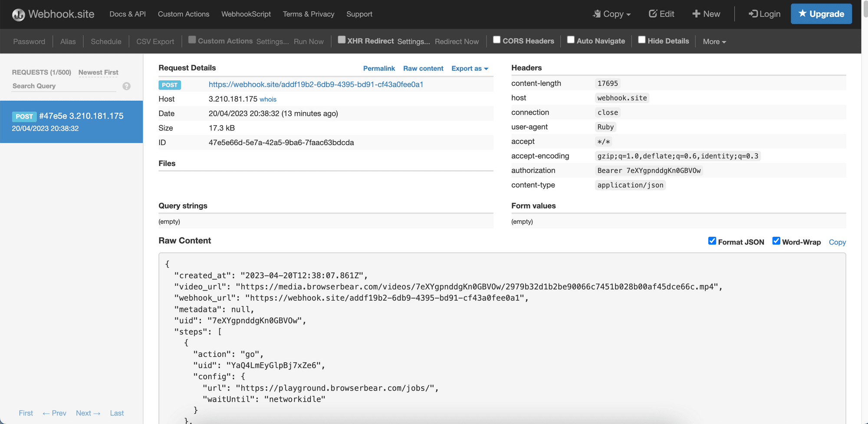Click the Permalink link
This screenshot has height=424, width=868.
379,68
